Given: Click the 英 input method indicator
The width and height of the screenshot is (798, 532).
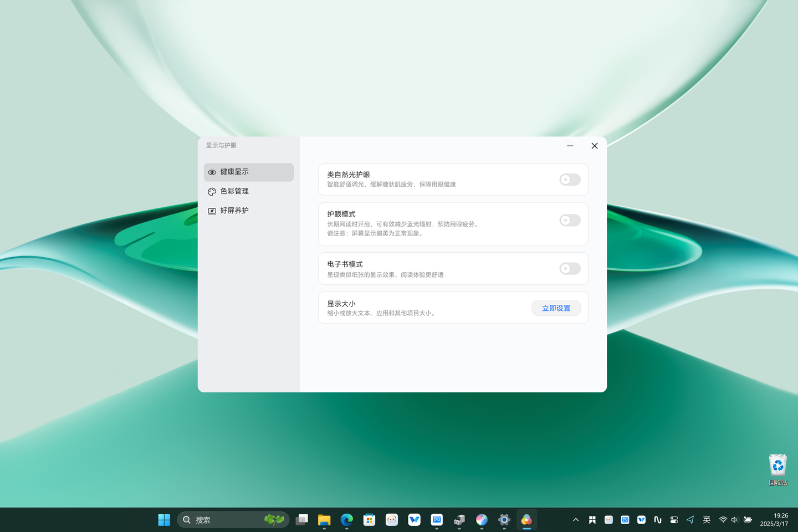Looking at the screenshot, I should (707, 520).
